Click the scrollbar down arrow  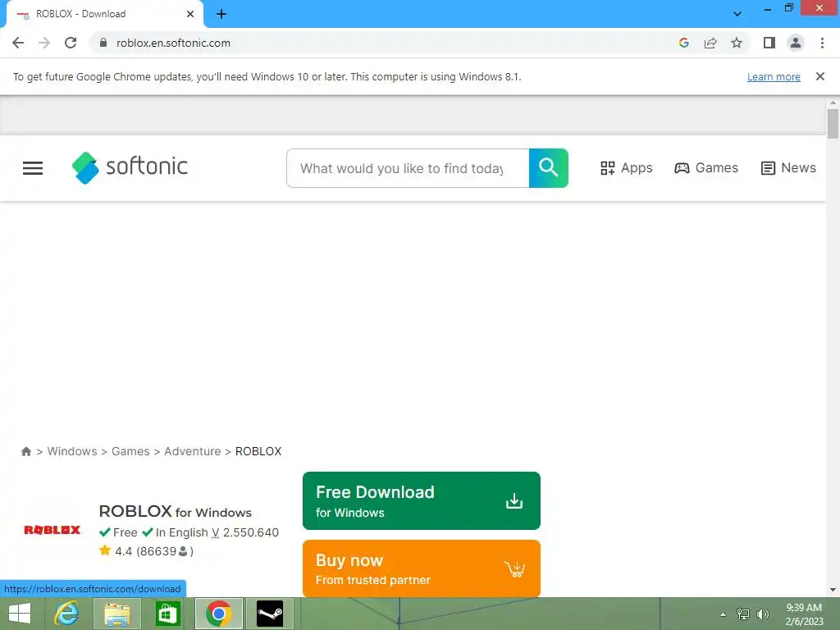point(833,590)
